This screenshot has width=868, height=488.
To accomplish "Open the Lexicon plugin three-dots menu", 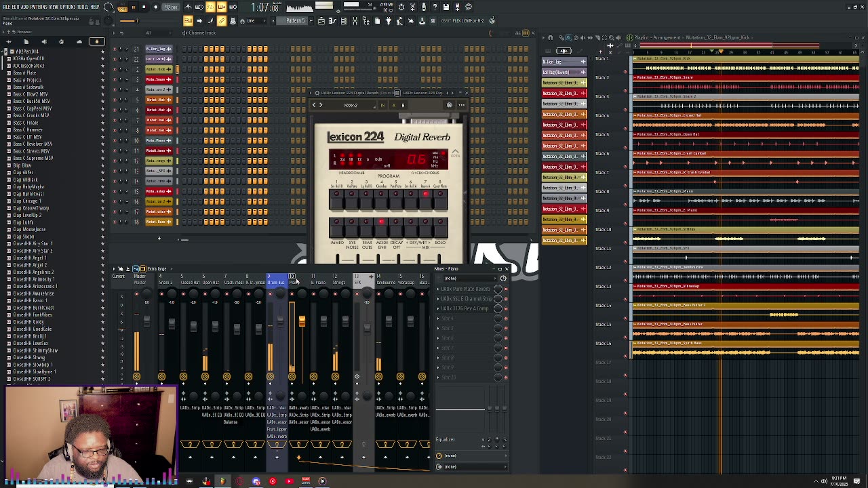I will pyautogui.click(x=462, y=105).
